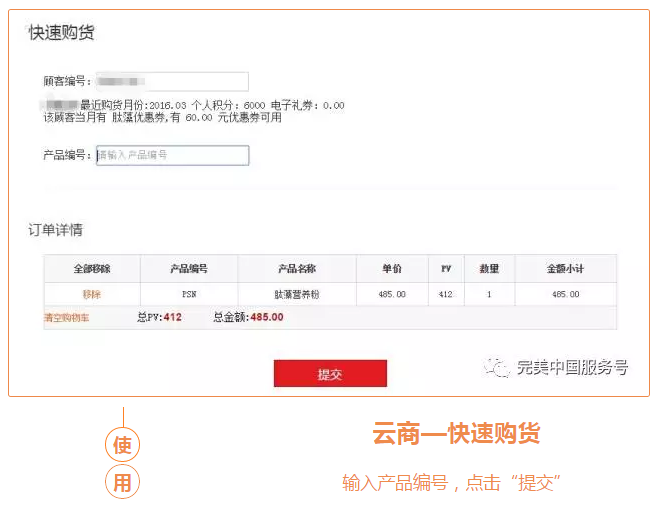Click the circled 用 character icon

[122, 482]
